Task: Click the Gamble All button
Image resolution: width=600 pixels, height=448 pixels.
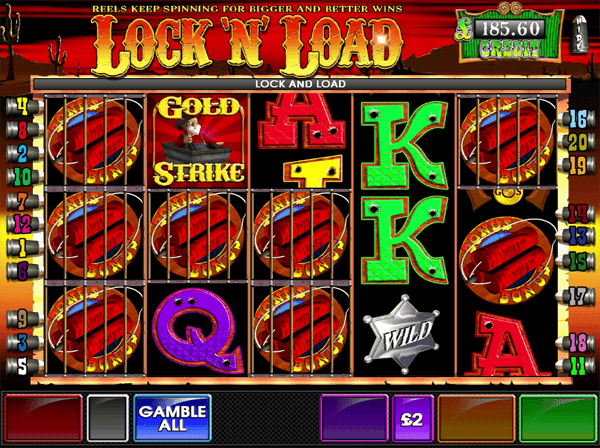Action: [x=172, y=418]
